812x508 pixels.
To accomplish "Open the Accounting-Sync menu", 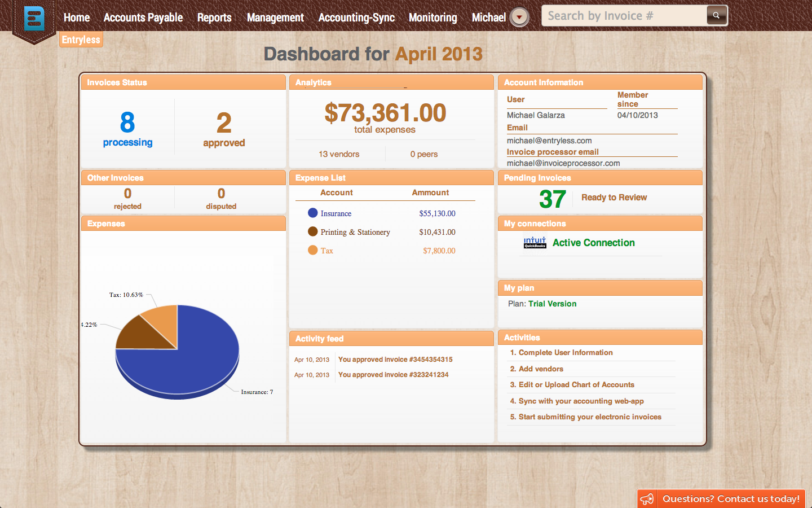I will pos(356,17).
